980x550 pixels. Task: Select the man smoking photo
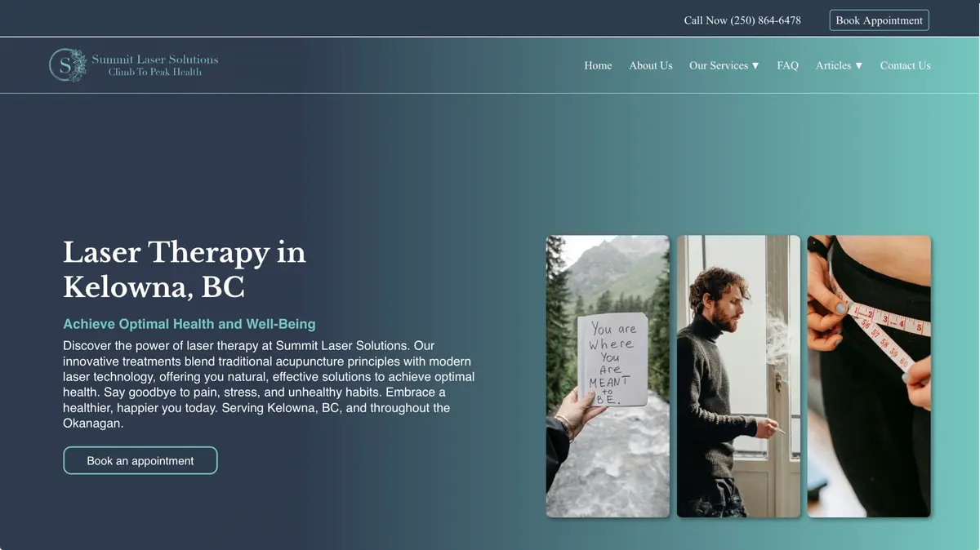click(738, 376)
